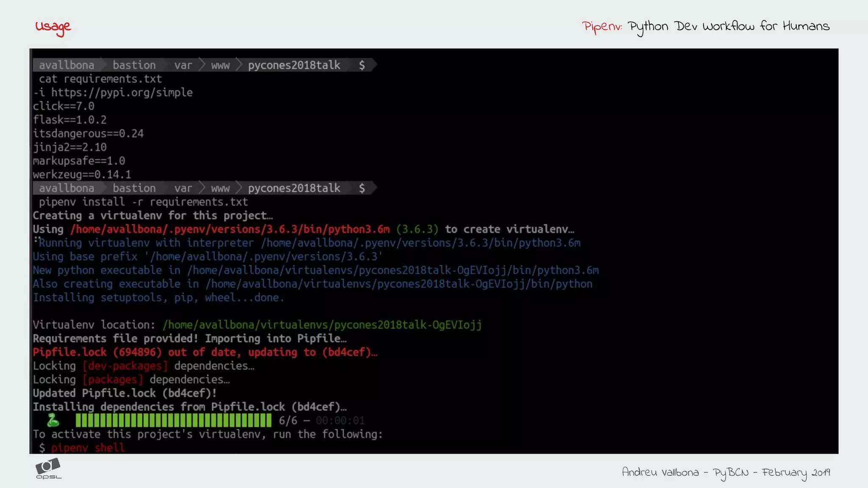Click 'Python Dev Workflow for Humans' title
The width and height of the screenshot is (868, 488).
729,27
